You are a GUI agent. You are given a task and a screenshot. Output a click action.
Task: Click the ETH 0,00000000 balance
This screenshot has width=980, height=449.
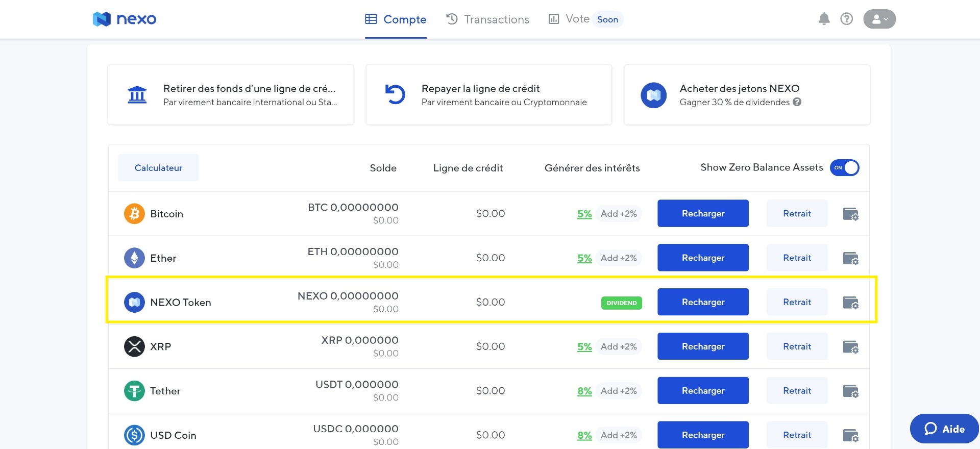[353, 252]
